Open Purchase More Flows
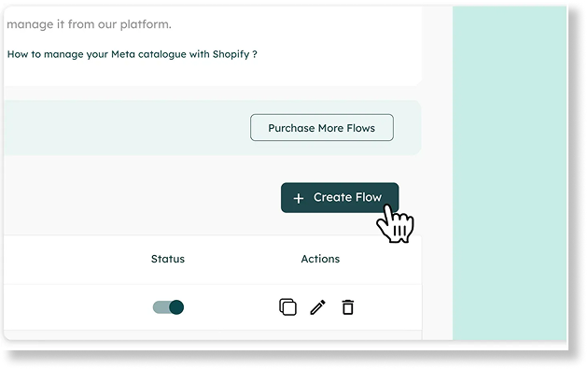 coord(322,128)
